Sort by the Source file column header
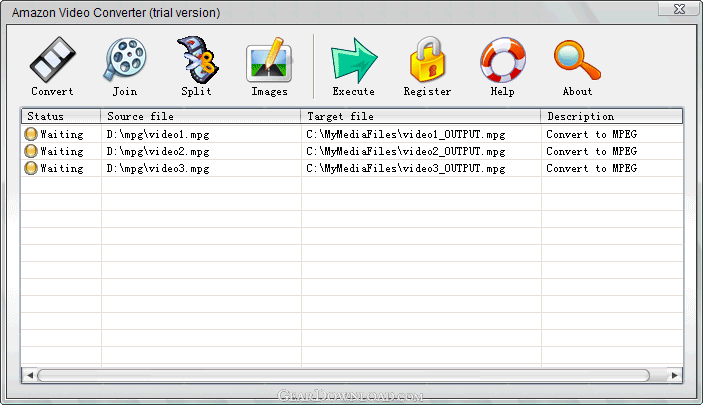This screenshot has width=703, height=405. tap(200, 116)
